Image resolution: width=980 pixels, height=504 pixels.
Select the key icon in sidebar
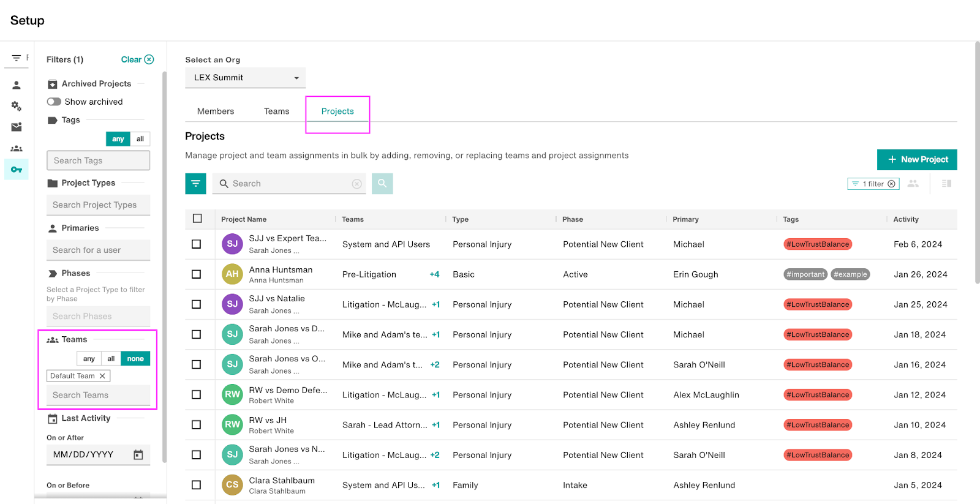tap(17, 170)
